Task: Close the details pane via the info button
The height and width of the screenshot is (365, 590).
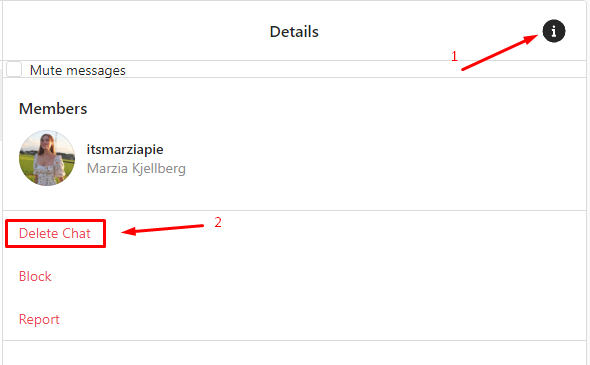Action: [554, 31]
